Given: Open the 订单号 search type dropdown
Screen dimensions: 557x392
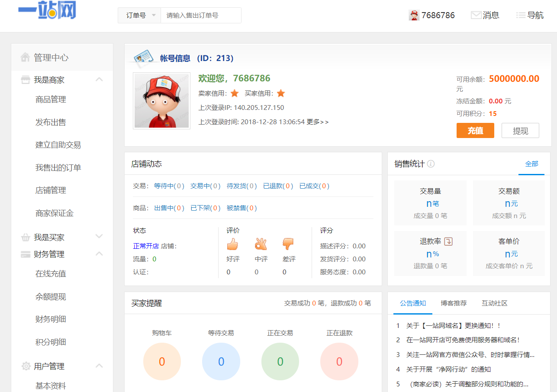Looking at the screenshot, I should (139, 15).
